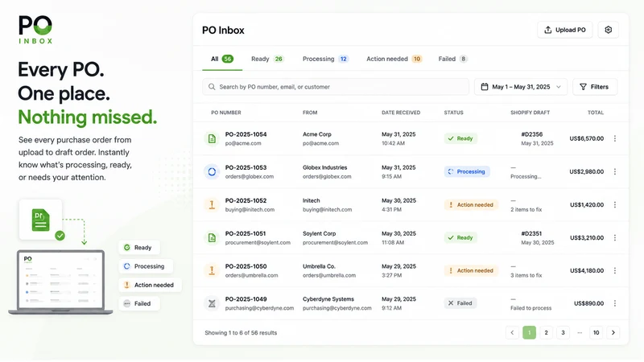
Task: Open Shopify draft #D2356
Action: click(x=532, y=134)
